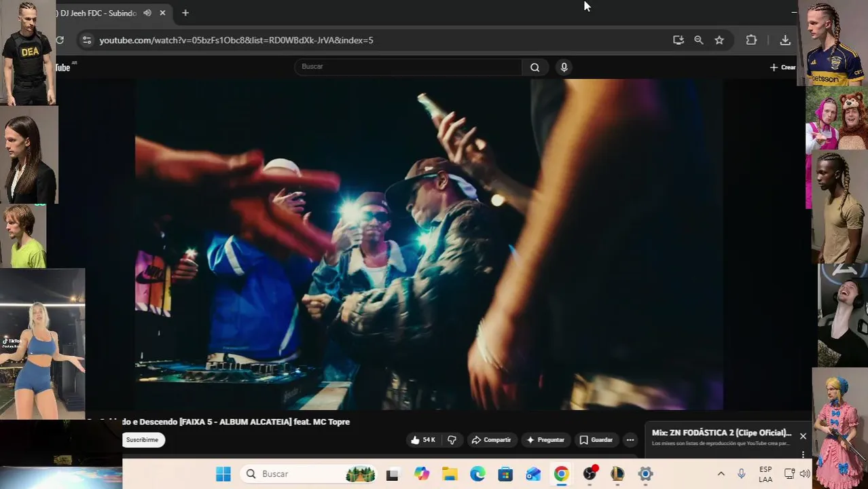This screenshot has width=868, height=489.
Task: Open Settings gear in the taskbar
Action: [645, 474]
